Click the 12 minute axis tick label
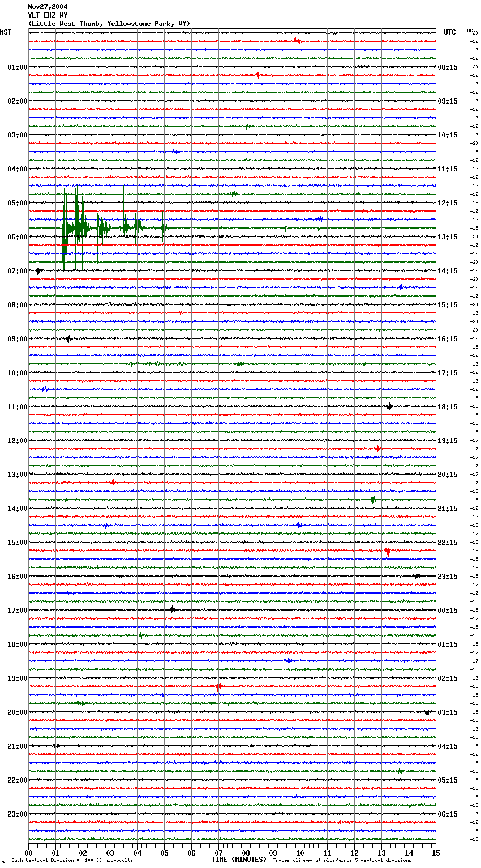The image size is (481, 868). 354,853
